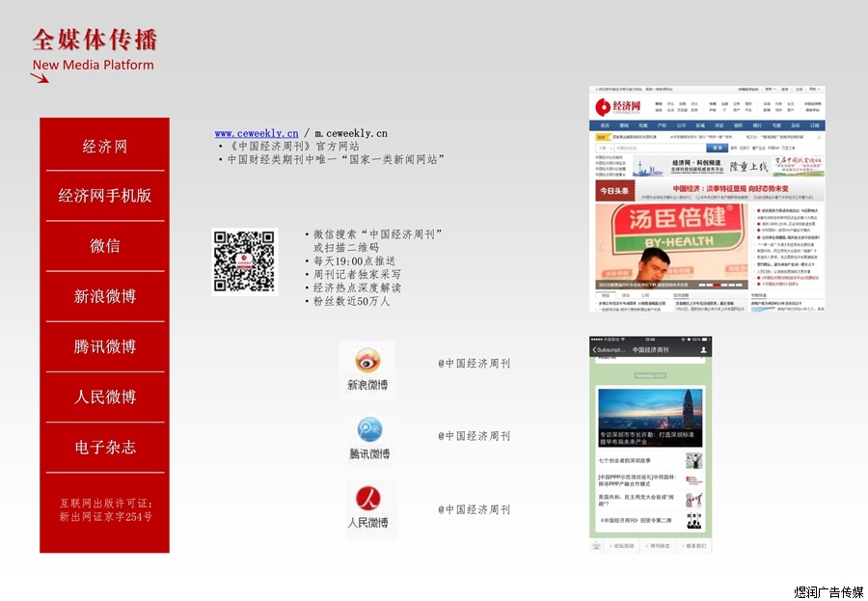This screenshot has width=868, height=601.
Task: Click the 经济热点深度解读 bullet text
Action: pyautogui.click(x=357, y=287)
